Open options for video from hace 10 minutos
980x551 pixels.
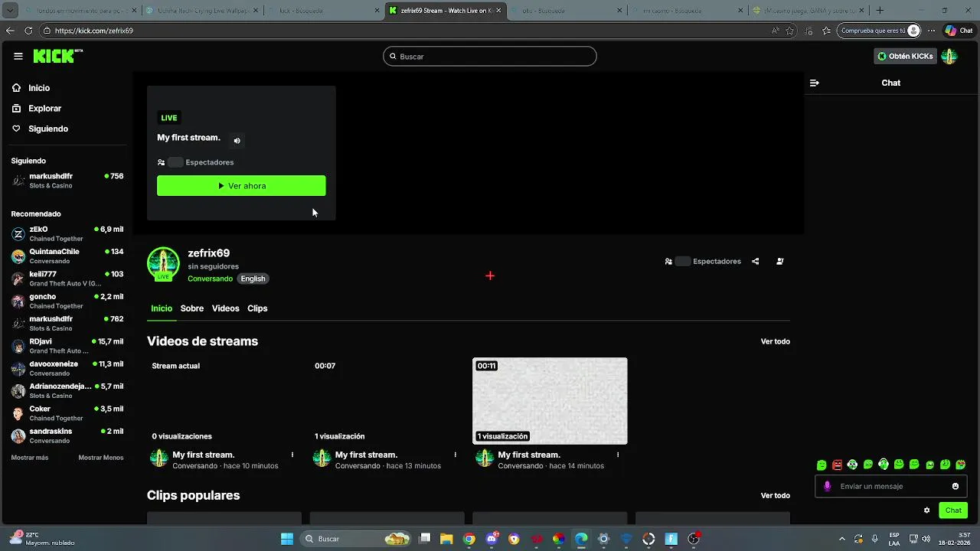(x=292, y=455)
